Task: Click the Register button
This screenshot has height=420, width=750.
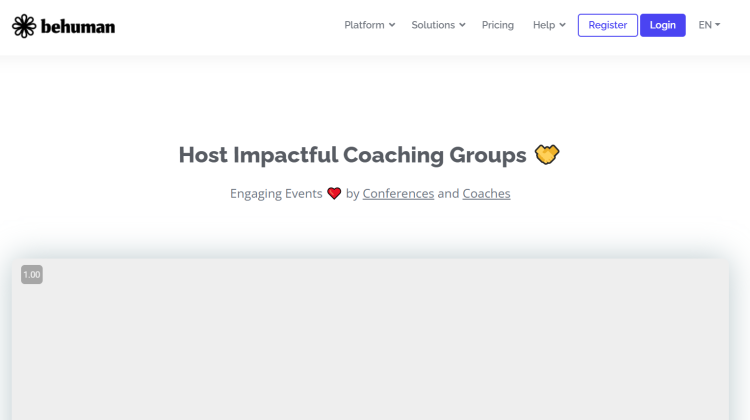Action: [x=607, y=25]
